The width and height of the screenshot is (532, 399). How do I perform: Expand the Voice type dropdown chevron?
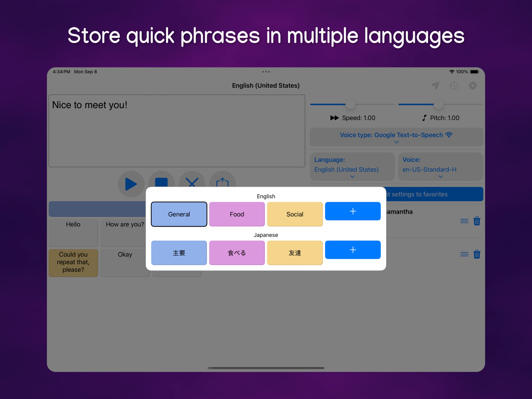click(x=396, y=142)
